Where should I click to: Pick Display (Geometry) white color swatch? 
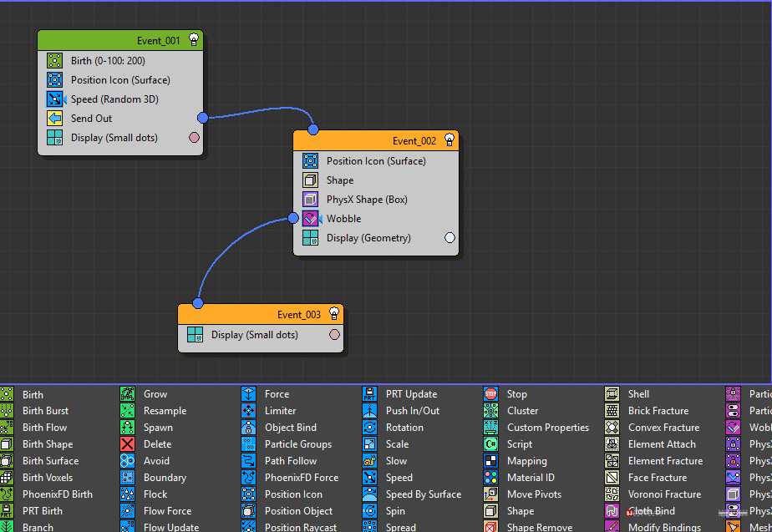[x=450, y=238]
